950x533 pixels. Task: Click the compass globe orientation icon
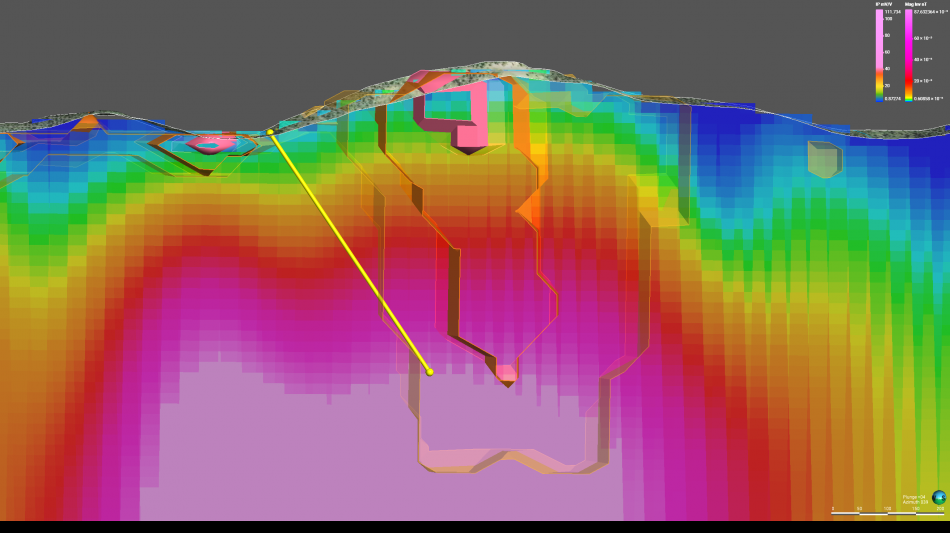(x=939, y=497)
